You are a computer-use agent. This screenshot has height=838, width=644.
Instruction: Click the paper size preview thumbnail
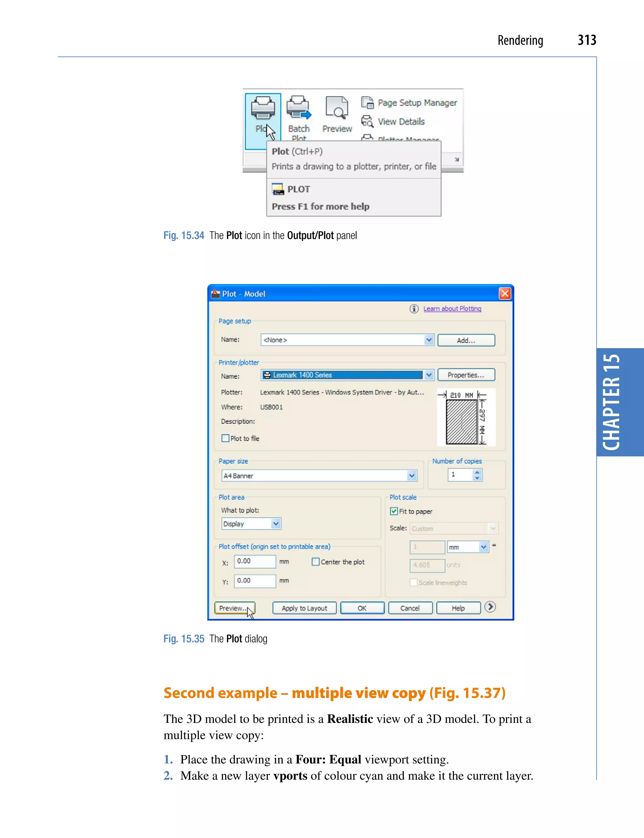click(466, 417)
